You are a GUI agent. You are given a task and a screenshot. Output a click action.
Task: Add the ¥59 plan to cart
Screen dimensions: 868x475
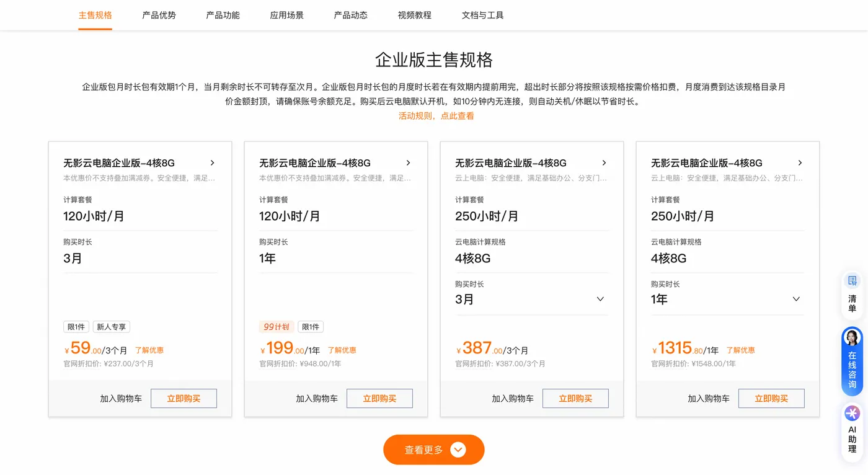121,399
